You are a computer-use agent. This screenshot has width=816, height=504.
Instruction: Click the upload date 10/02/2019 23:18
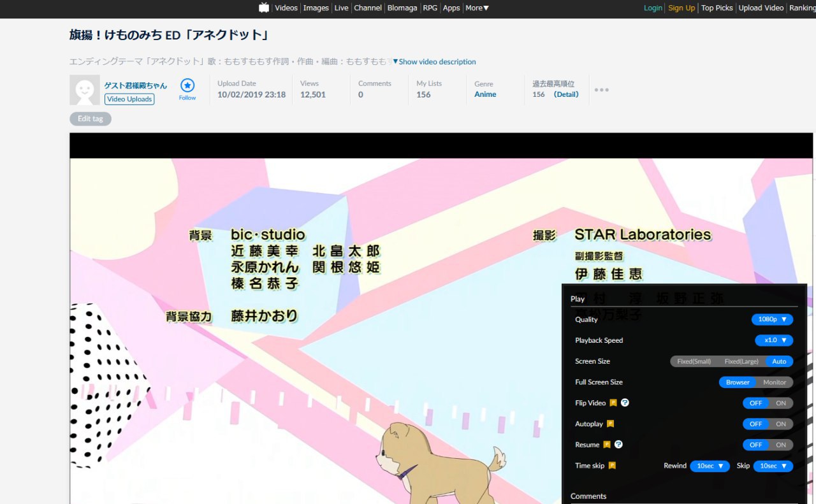pyautogui.click(x=251, y=94)
